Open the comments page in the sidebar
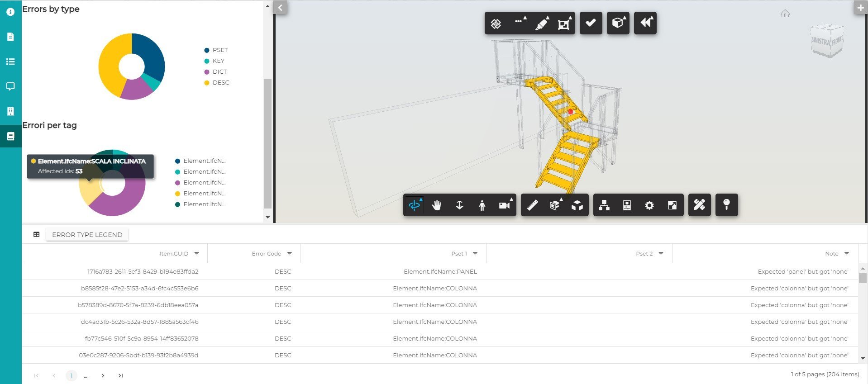This screenshot has width=868, height=384. tap(10, 86)
